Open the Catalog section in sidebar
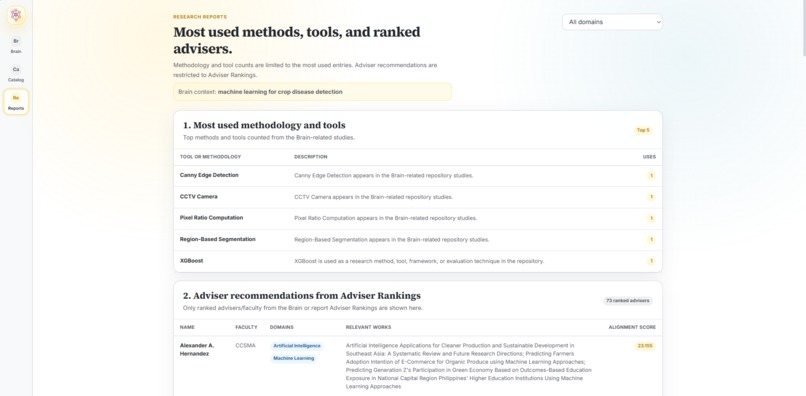Image resolution: width=806 pixels, height=396 pixels. click(16, 74)
